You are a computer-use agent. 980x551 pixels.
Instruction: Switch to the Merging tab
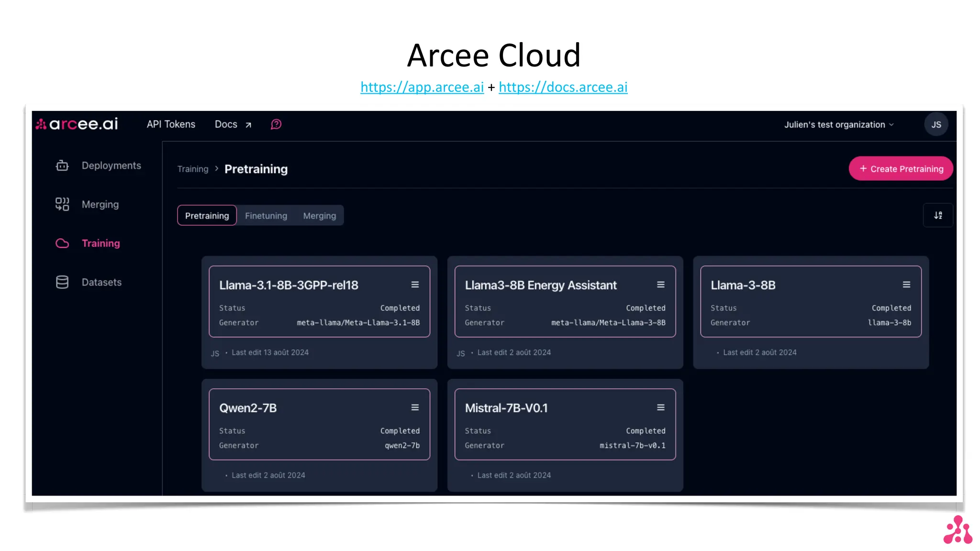[x=320, y=216]
